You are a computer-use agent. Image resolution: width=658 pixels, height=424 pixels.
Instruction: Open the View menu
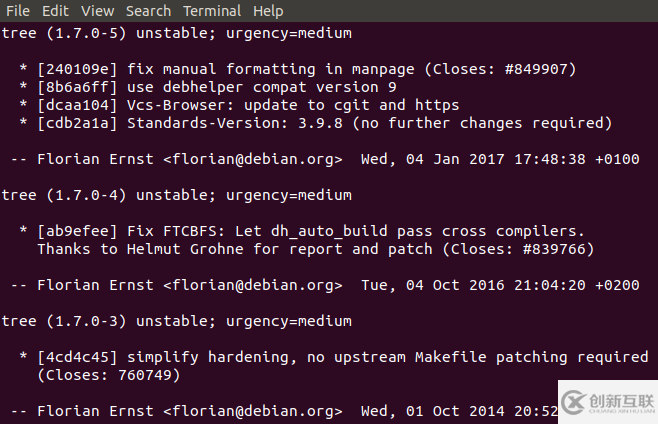click(97, 11)
